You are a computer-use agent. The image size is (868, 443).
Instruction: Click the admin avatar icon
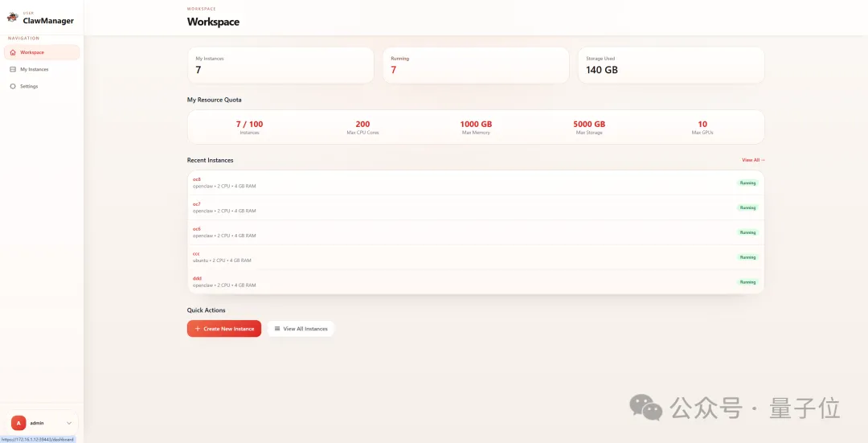tap(18, 423)
